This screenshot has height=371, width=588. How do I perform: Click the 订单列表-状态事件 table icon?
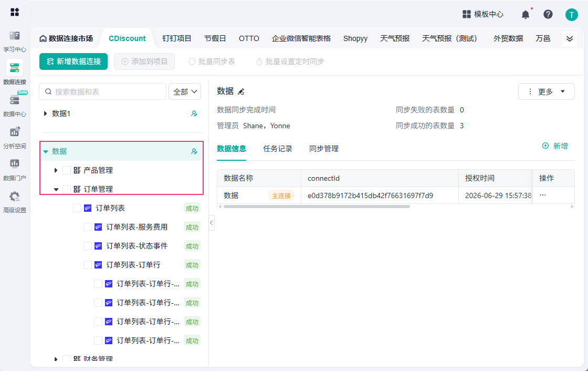98,246
